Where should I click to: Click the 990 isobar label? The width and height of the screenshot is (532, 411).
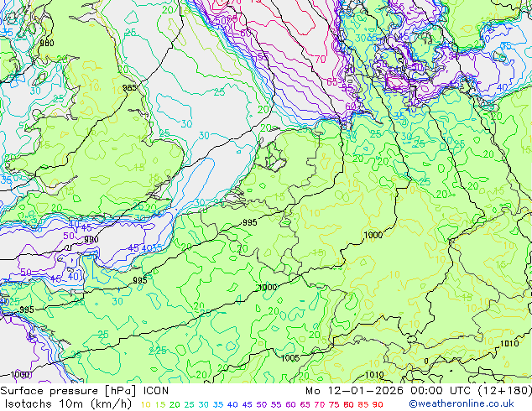point(91,239)
